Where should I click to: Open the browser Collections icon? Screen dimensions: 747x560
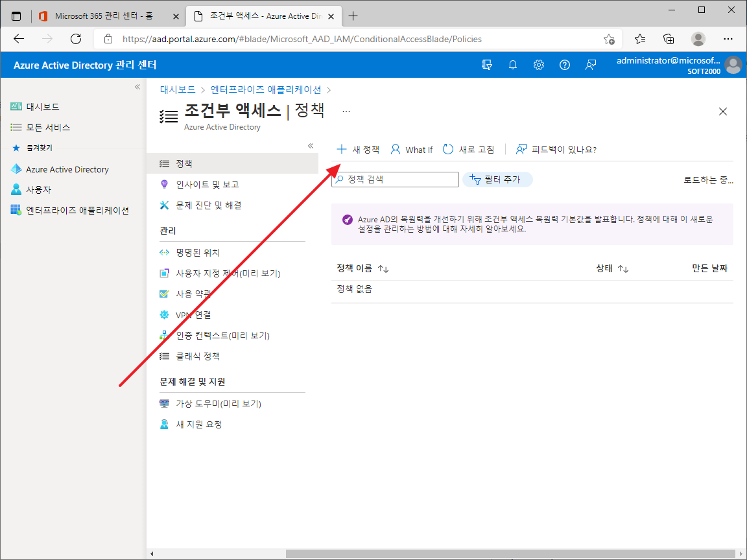(x=669, y=39)
